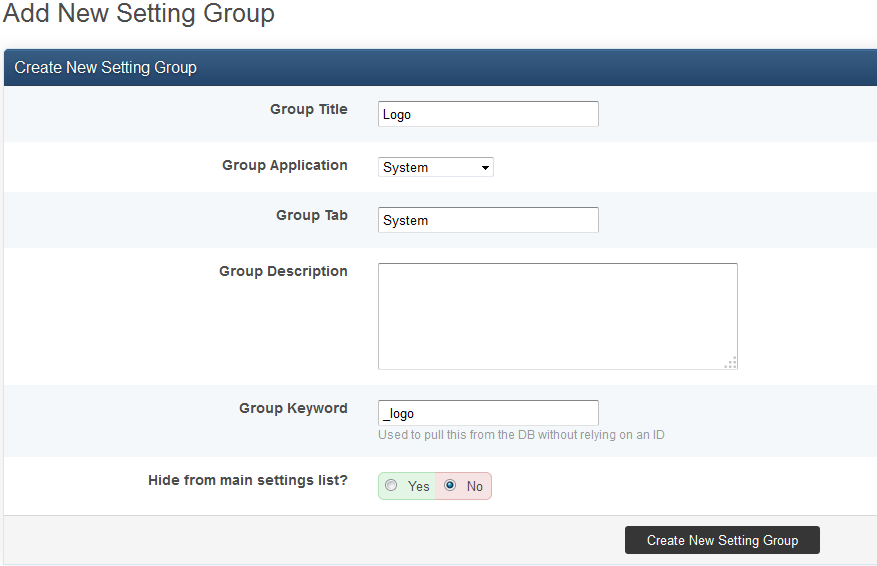Click the 'Add New Setting Group' page heading
877x566 pixels.
coord(138,14)
